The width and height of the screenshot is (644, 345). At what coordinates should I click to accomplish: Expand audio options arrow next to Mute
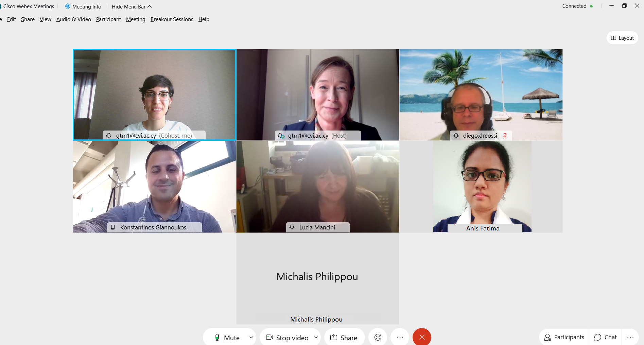[251, 337]
